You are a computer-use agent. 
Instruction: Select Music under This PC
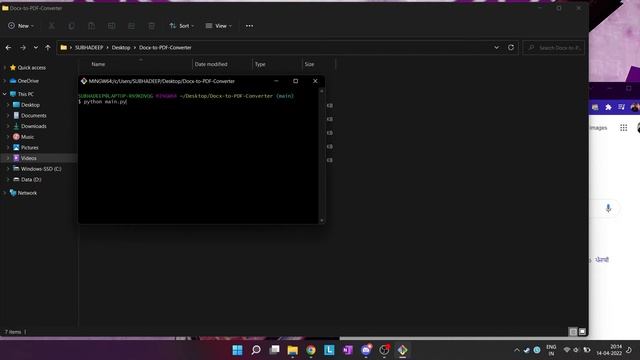point(27,137)
